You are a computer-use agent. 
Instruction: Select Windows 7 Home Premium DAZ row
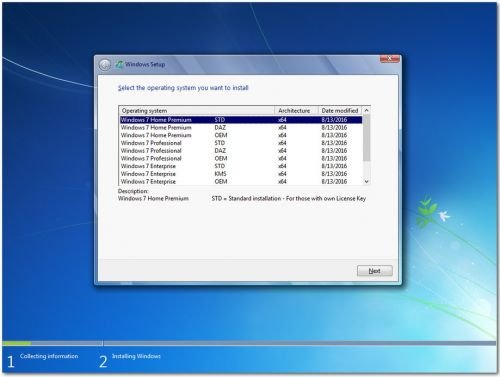pyautogui.click(x=241, y=128)
